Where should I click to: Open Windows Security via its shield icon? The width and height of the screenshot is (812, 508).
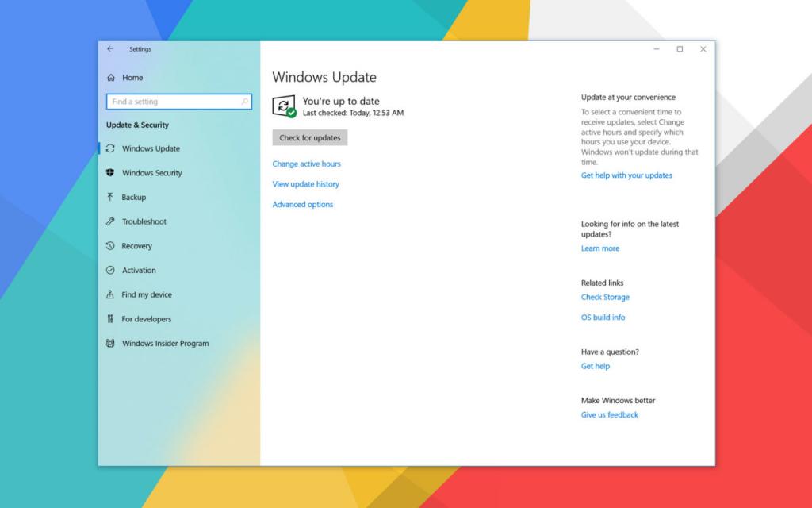[x=112, y=173]
